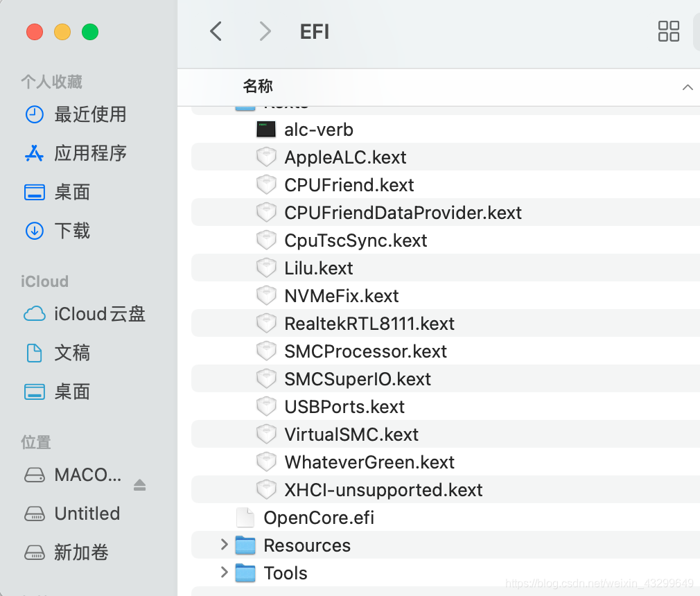The width and height of the screenshot is (700, 596).
Task: Click the documents page icon
Action: (x=35, y=353)
